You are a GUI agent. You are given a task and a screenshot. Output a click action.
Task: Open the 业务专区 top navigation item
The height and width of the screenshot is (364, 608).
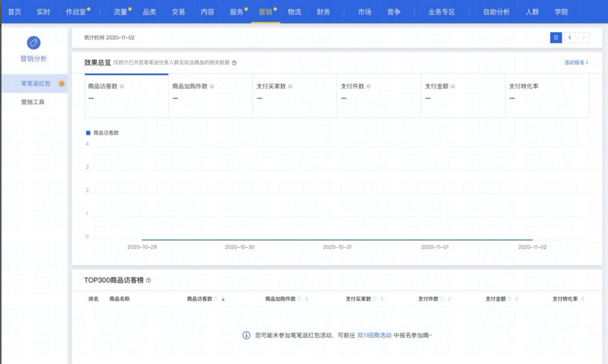441,12
